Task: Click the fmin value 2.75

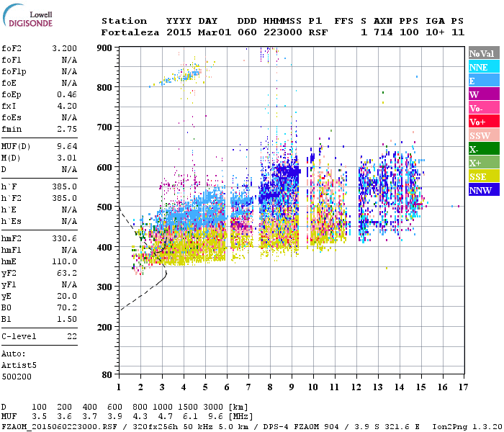Action: [x=67, y=129]
